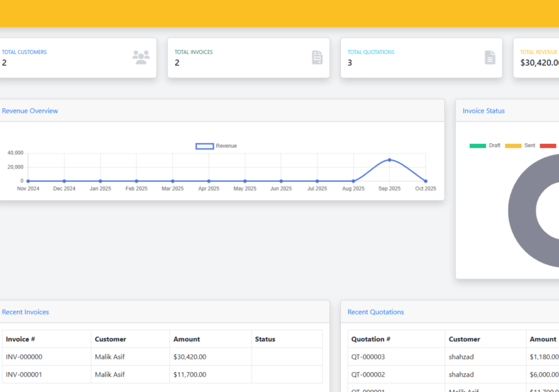The image size is (559, 392).
Task: Open invoice INV-000001
Action: pos(24,375)
